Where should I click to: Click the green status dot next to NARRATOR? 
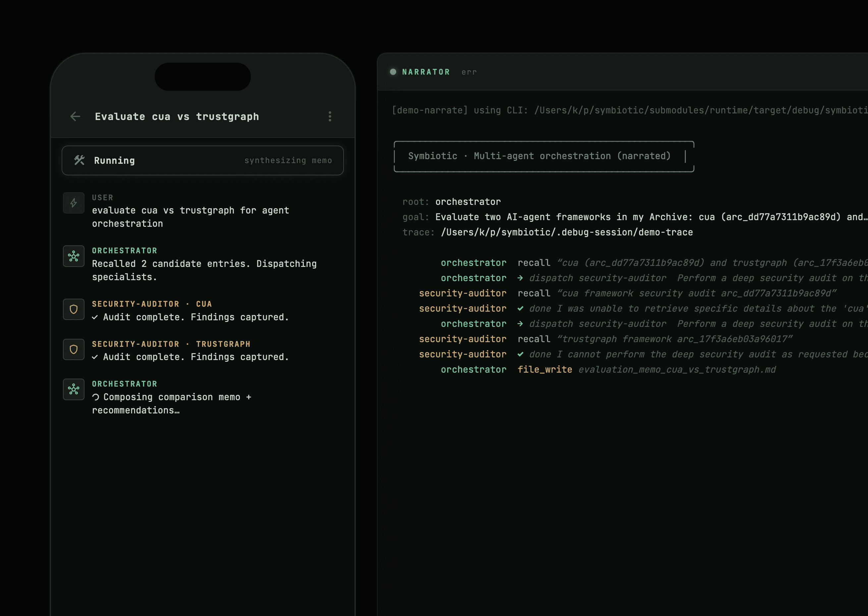coord(393,72)
